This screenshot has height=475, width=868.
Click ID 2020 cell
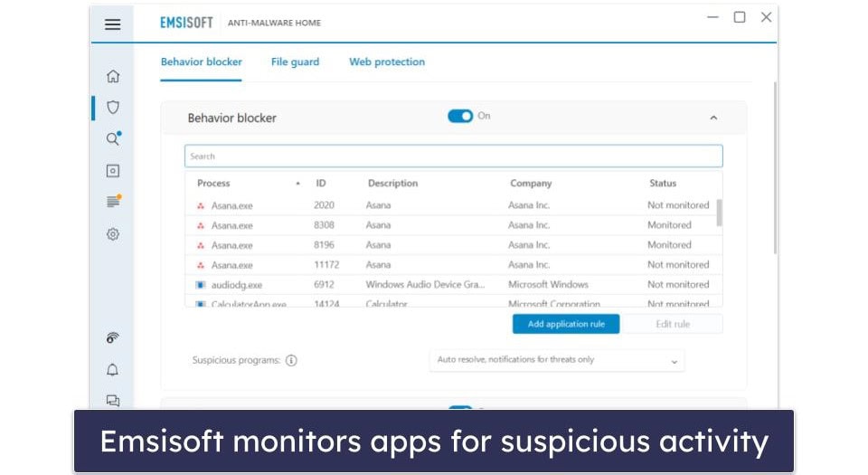pos(324,205)
